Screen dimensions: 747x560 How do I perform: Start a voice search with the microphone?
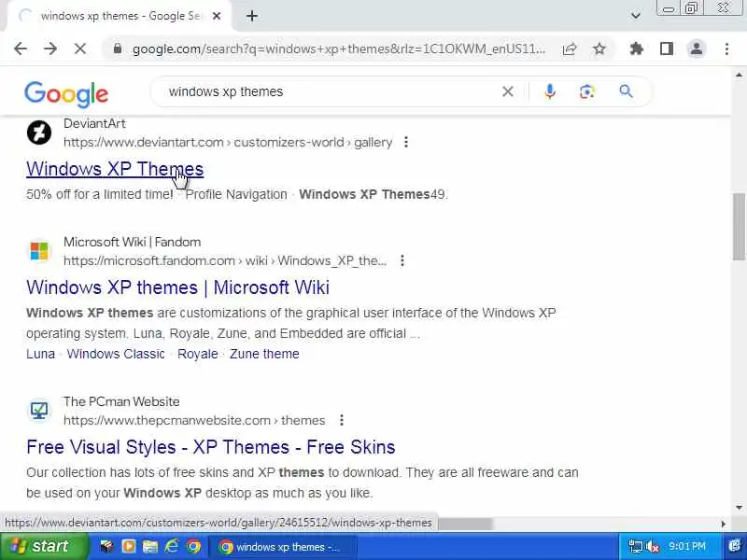(549, 91)
